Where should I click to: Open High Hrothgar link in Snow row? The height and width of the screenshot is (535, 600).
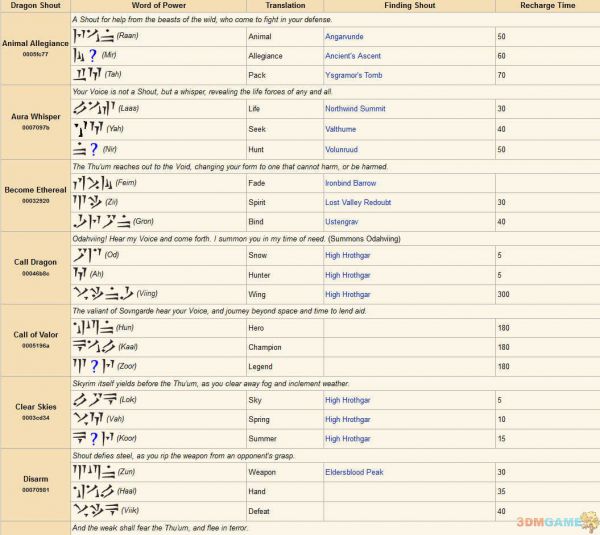tap(347, 255)
